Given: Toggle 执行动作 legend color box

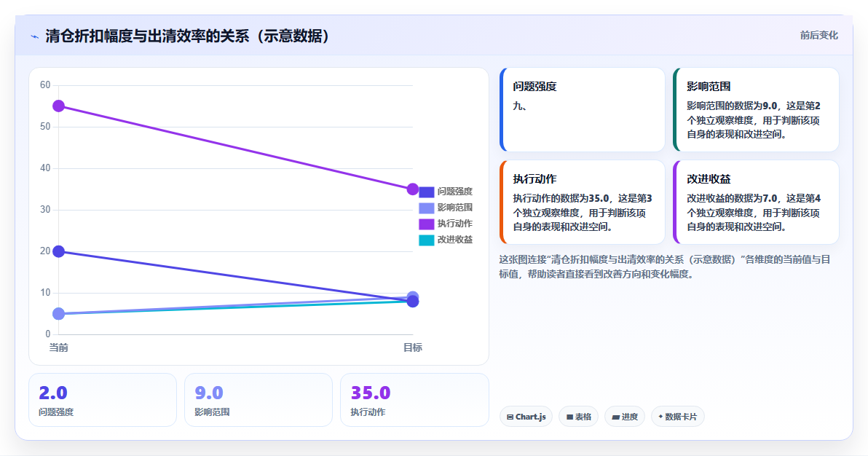Looking at the screenshot, I should click(x=426, y=224).
